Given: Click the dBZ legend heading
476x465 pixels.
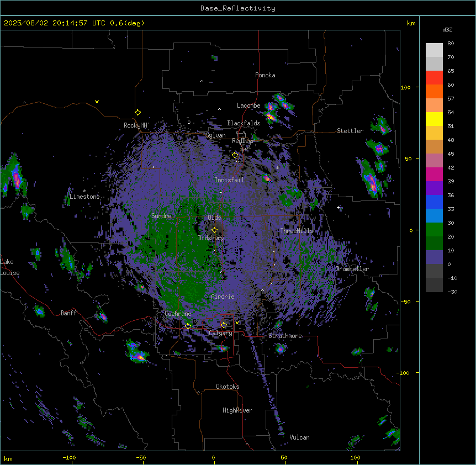Looking at the screenshot, I should (x=447, y=29).
